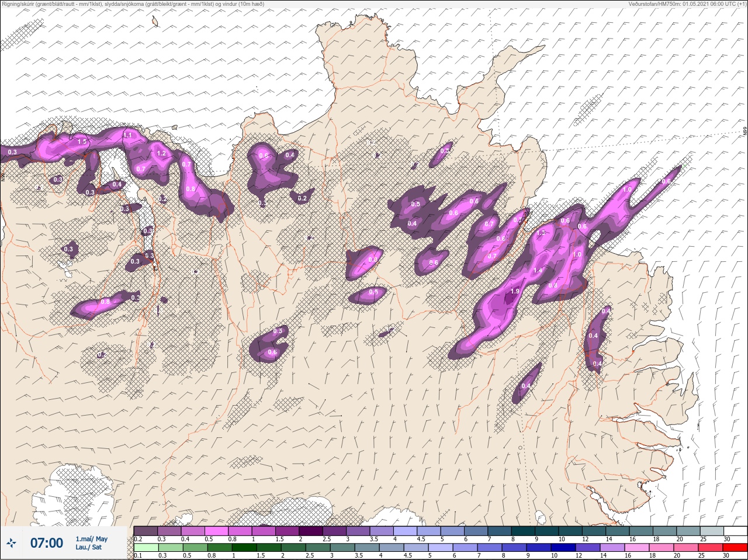Pick upper legend swatch between 0.2 and 0.3
This screenshot has height=560, width=748.
pyautogui.click(x=146, y=531)
